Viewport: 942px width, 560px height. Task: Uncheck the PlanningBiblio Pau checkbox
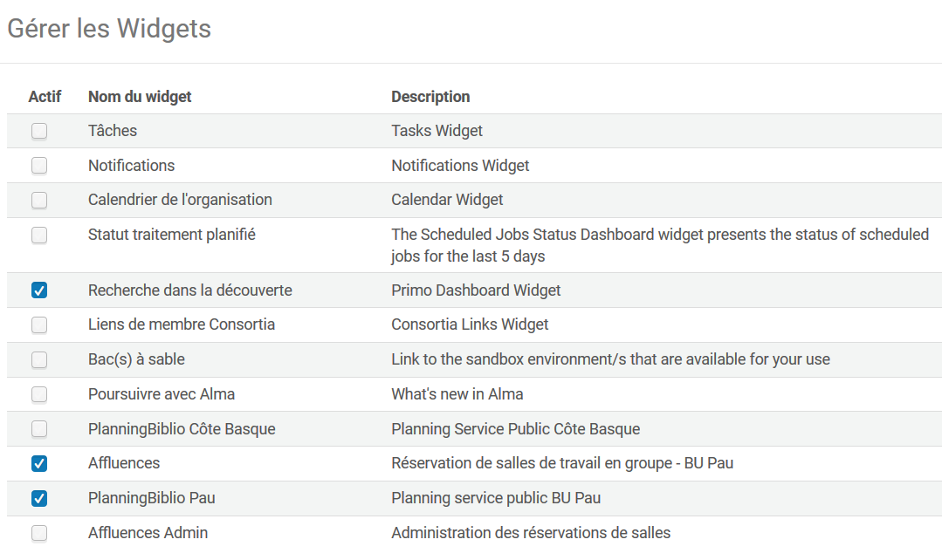39,499
